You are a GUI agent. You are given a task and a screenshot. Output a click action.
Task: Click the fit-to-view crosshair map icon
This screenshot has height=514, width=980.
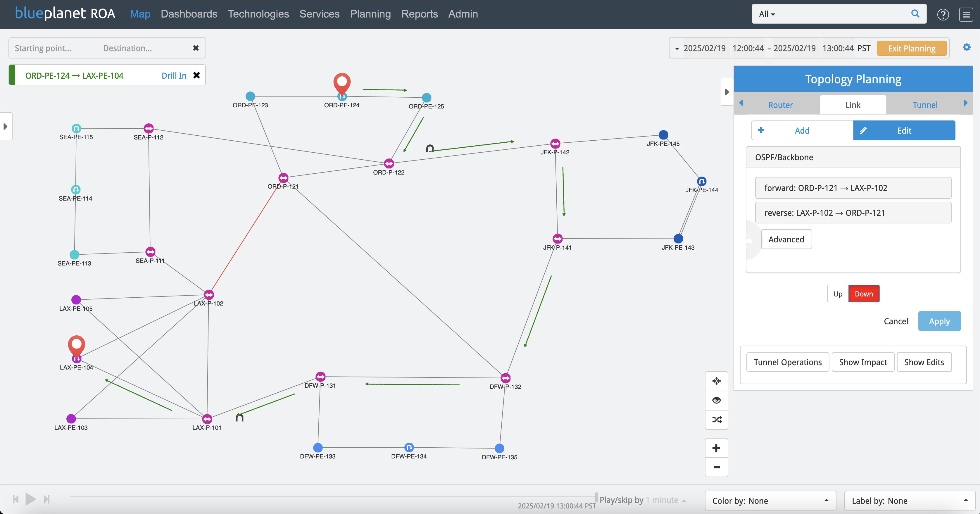click(716, 381)
